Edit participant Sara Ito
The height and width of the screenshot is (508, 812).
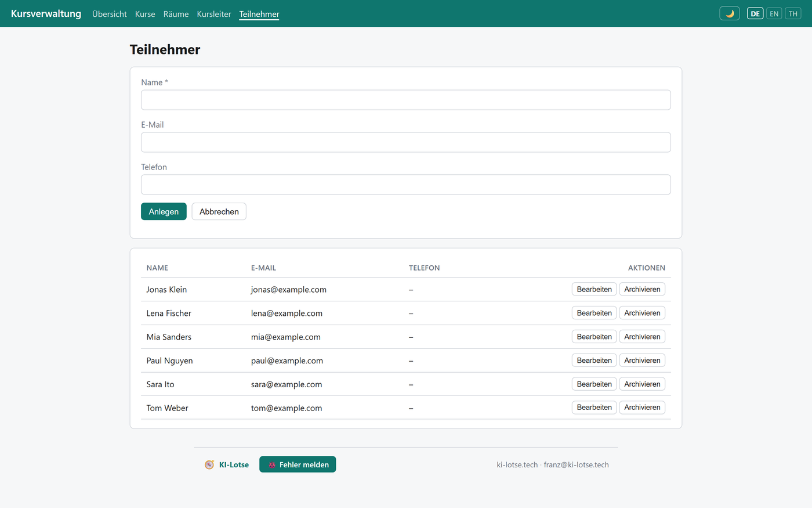pyautogui.click(x=594, y=384)
